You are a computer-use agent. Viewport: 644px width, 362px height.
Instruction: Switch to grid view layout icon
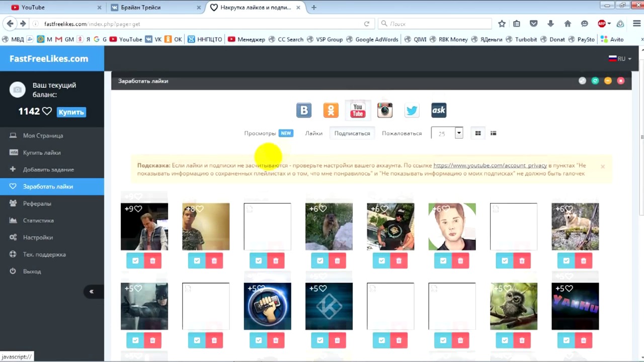[x=478, y=133]
